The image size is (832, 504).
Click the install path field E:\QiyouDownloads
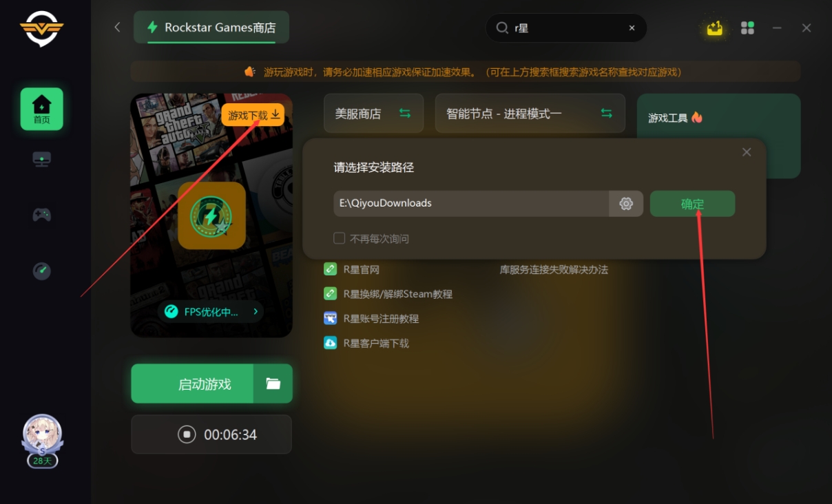(x=472, y=204)
